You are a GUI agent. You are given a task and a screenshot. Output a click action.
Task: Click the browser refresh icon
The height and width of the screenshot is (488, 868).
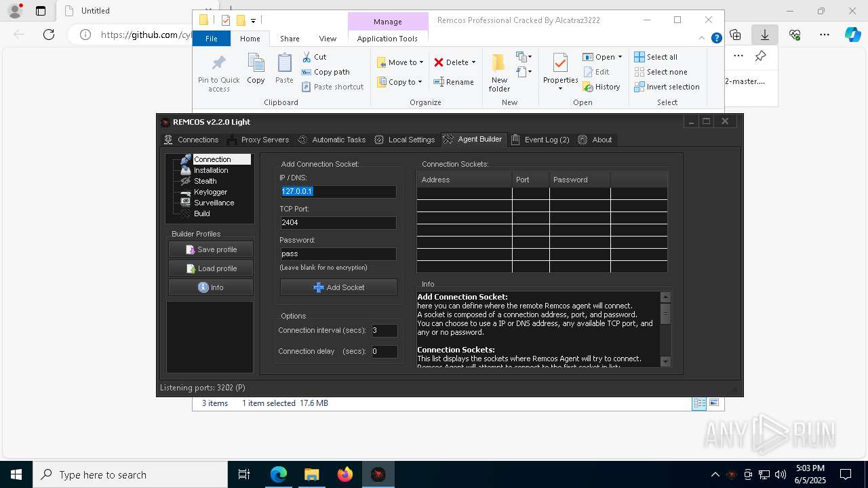(x=49, y=35)
